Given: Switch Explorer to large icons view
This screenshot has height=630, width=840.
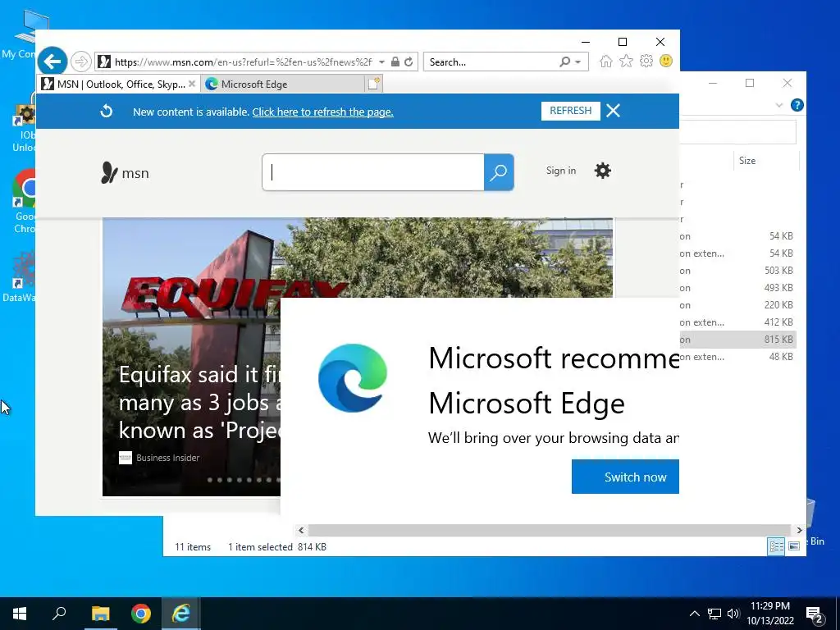Looking at the screenshot, I should point(794,546).
